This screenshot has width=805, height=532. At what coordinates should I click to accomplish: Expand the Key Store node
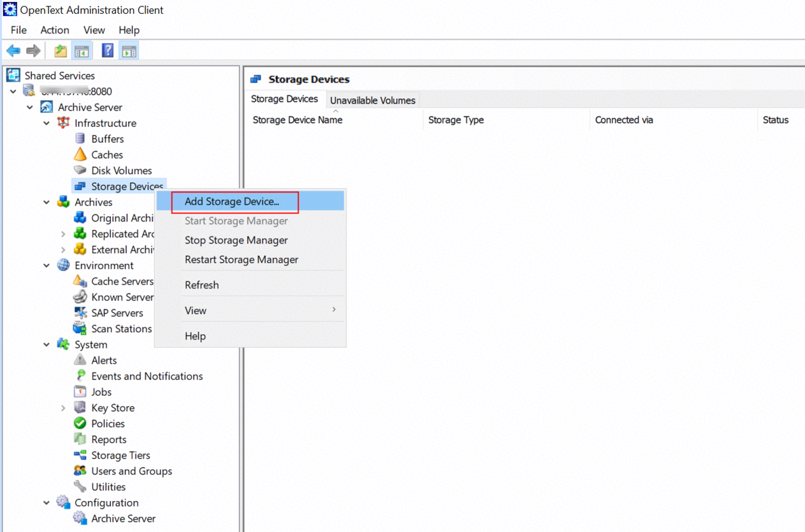pyautogui.click(x=63, y=408)
